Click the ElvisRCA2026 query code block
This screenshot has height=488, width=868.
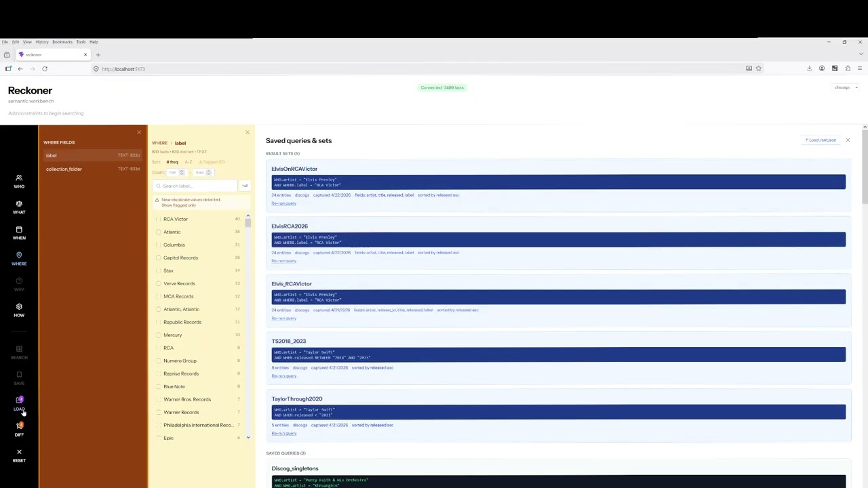(x=559, y=240)
